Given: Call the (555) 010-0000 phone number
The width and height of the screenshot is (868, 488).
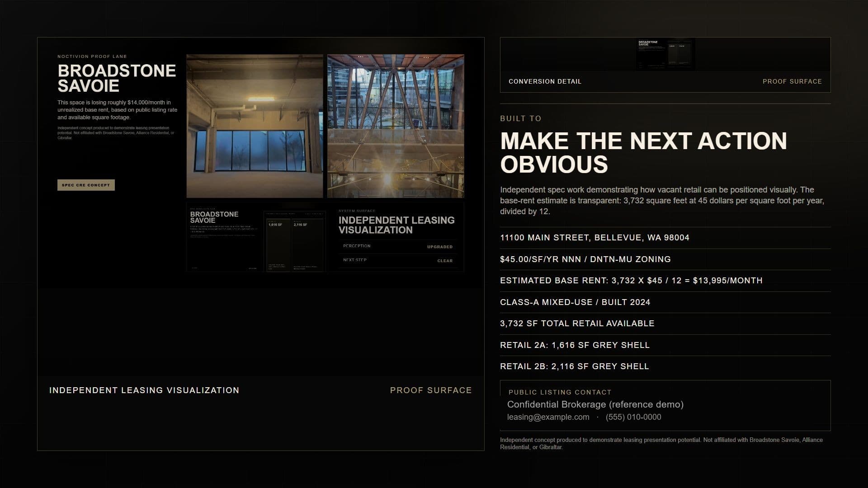Looking at the screenshot, I should [633, 417].
